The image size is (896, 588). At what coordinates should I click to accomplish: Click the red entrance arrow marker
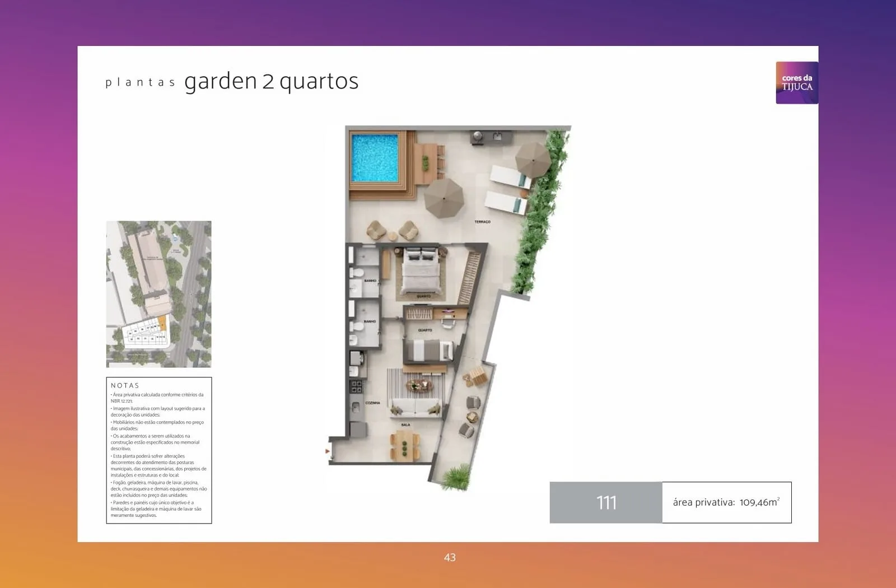(328, 451)
